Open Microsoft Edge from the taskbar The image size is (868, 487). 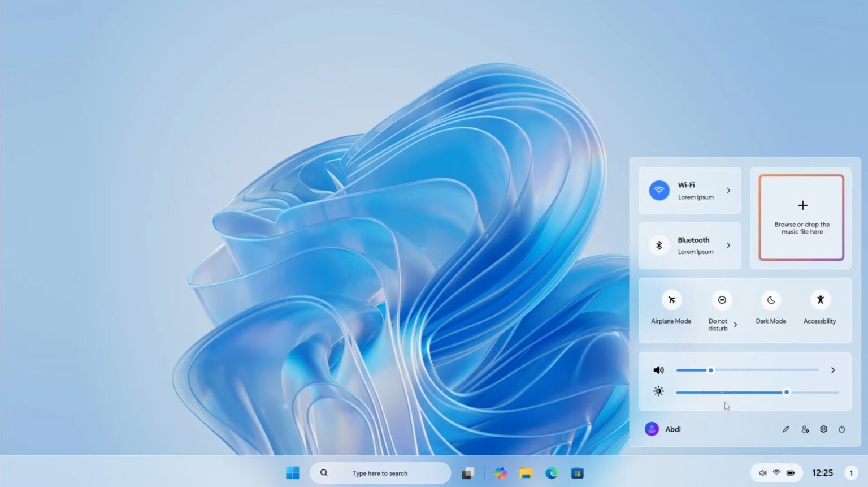tap(551, 473)
